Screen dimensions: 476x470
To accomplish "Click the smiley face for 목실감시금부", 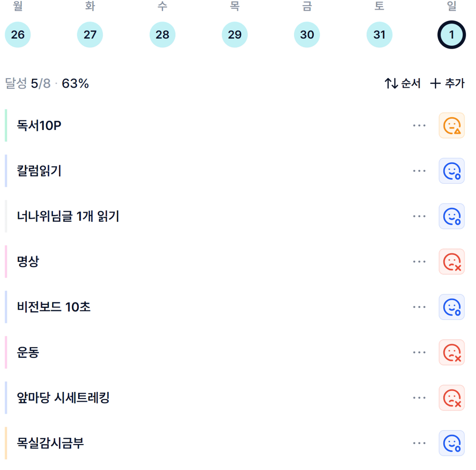I will tap(451, 443).
